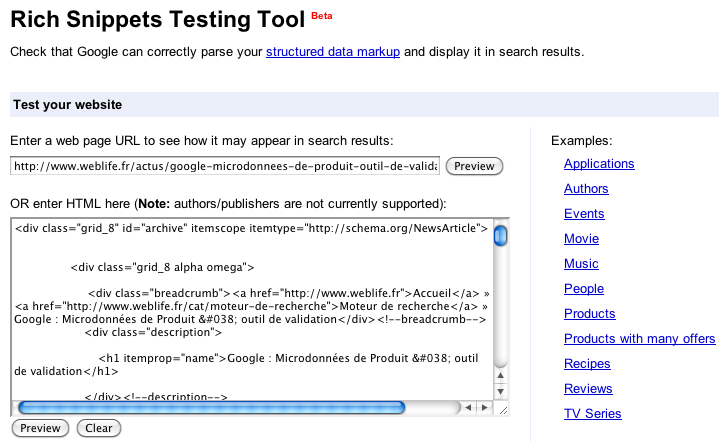The width and height of the screenshot is (726, 448).
Task: Click the horizontal scrollbar thumb in textarea
Action: (212, 408)
